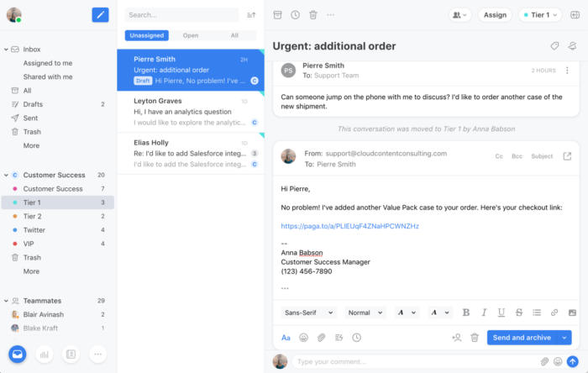Switch to the All tab

coord(234,35)
